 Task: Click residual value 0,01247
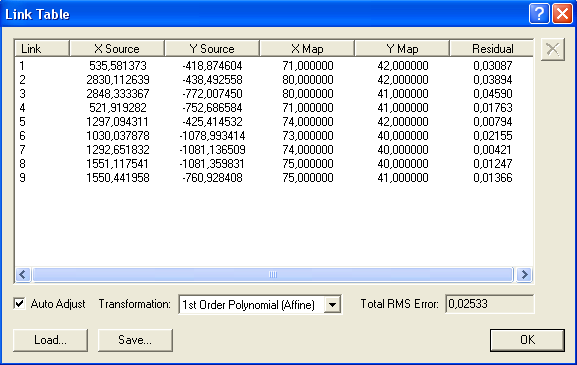click(493, 164)
